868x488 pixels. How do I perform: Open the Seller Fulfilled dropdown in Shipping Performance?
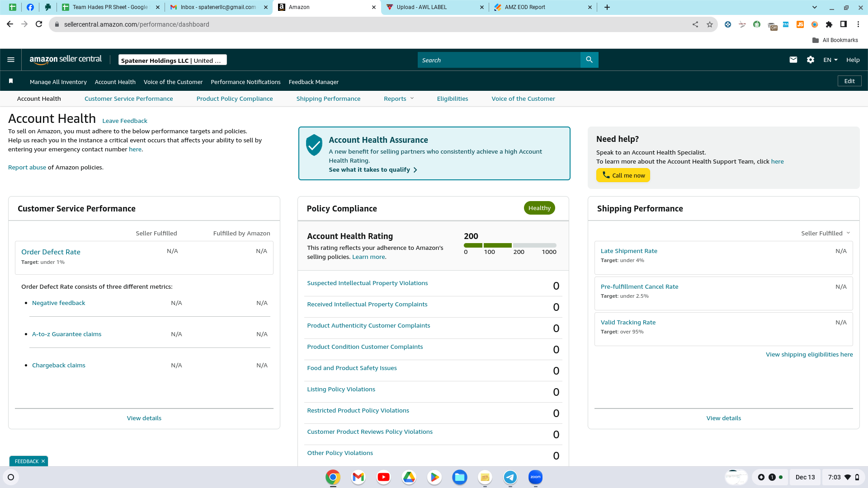pyautogui.click(x=826, y=233)
